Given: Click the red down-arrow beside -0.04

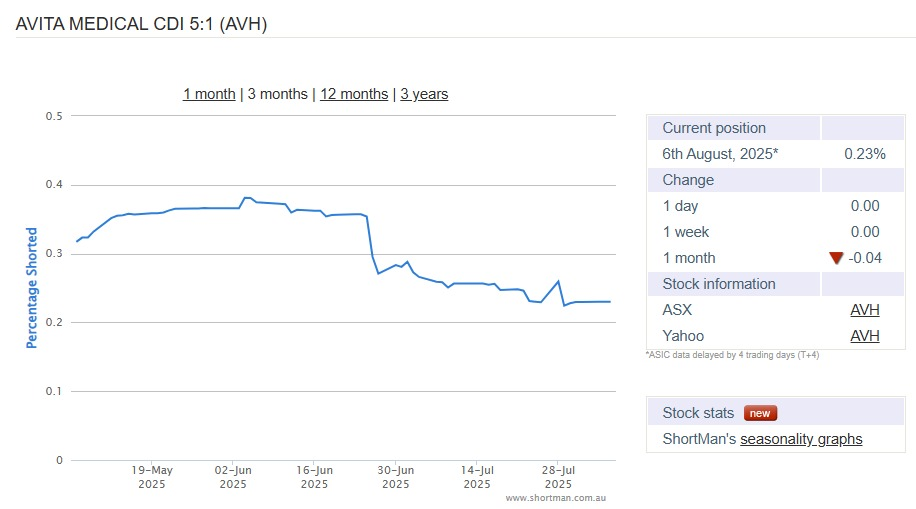Looking at the screenshot, I should [836, 258].
